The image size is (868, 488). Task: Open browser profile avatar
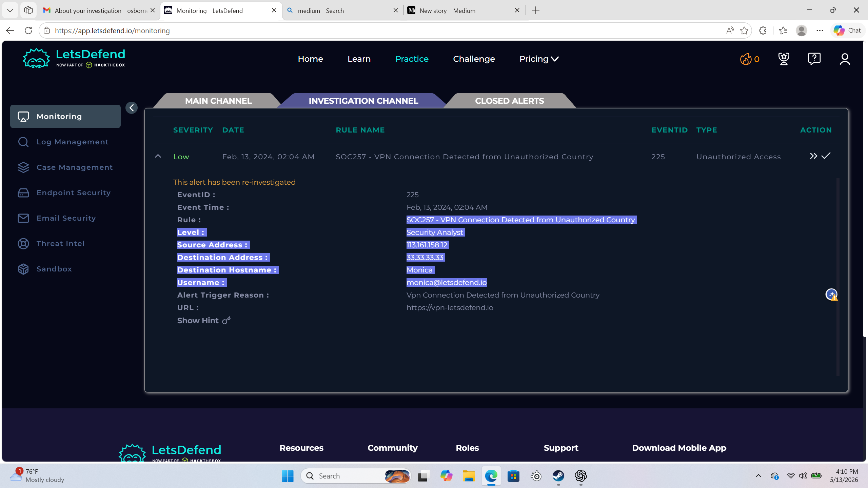pos(802,30)
